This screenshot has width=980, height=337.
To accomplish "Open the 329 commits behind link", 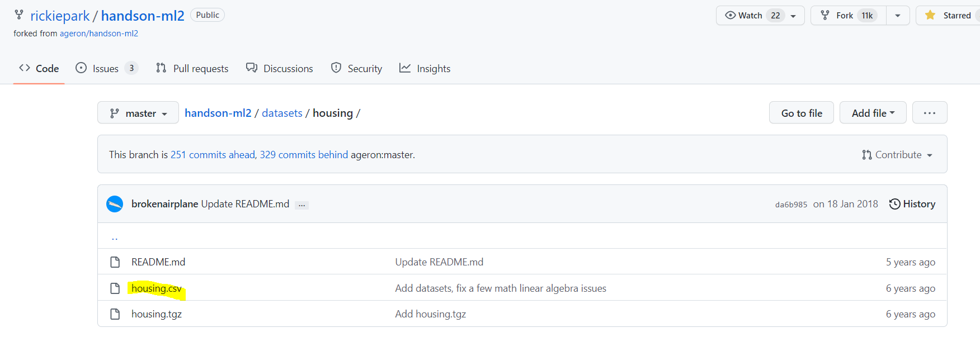I will (304, 155).
